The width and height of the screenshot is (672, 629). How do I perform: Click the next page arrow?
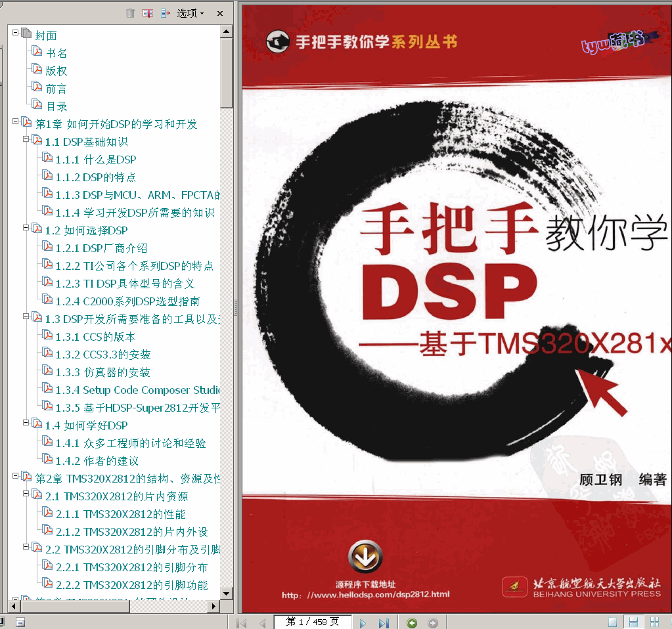pyautogui.click(x=363, y=623)
